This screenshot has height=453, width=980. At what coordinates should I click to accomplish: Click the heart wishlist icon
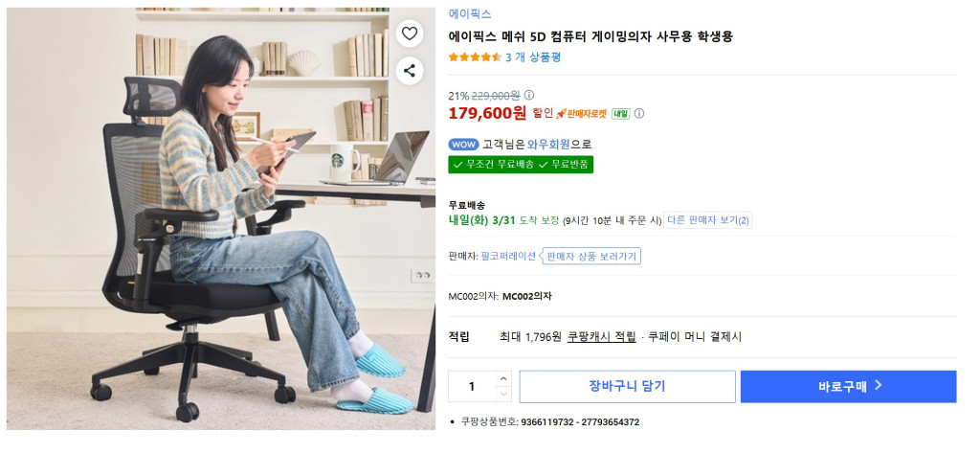point(409,34)
